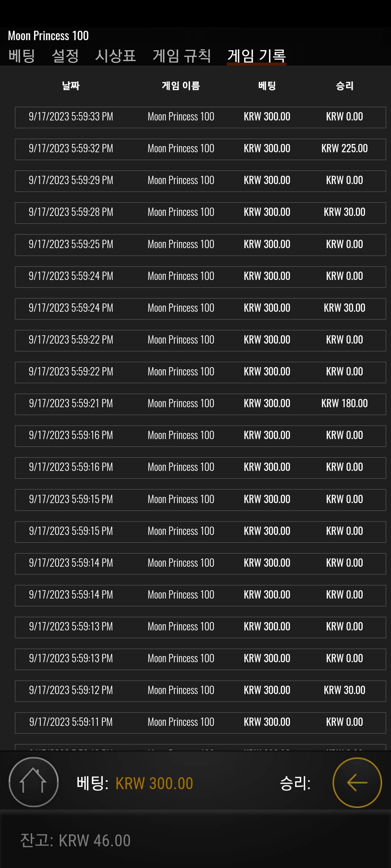Open the 5:59:25 PM game record
This screenshot has height=868, width=391.
[200, 245]
